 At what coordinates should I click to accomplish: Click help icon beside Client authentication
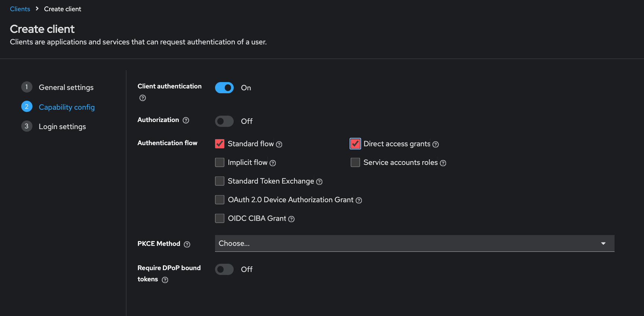point(142,98)
